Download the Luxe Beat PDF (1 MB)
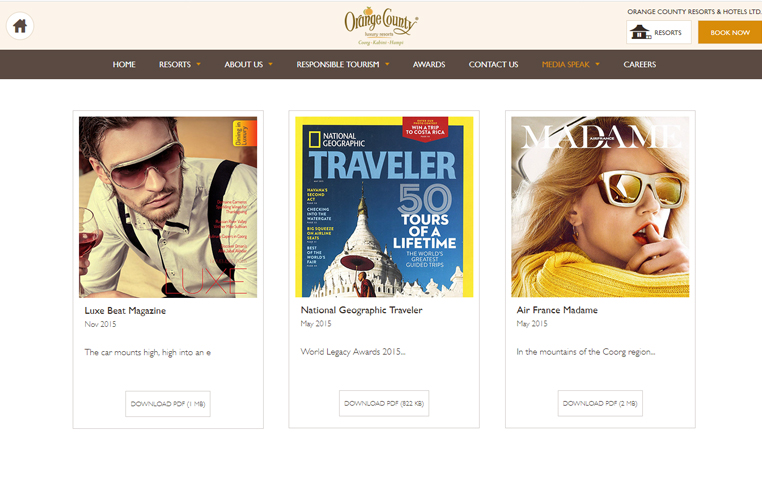The width and height of the screenshot is (762, 498). coord(168,404)
